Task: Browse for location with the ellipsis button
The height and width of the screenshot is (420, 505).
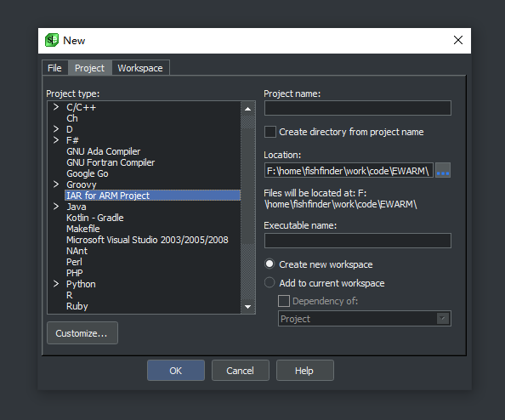Action: 443,170
